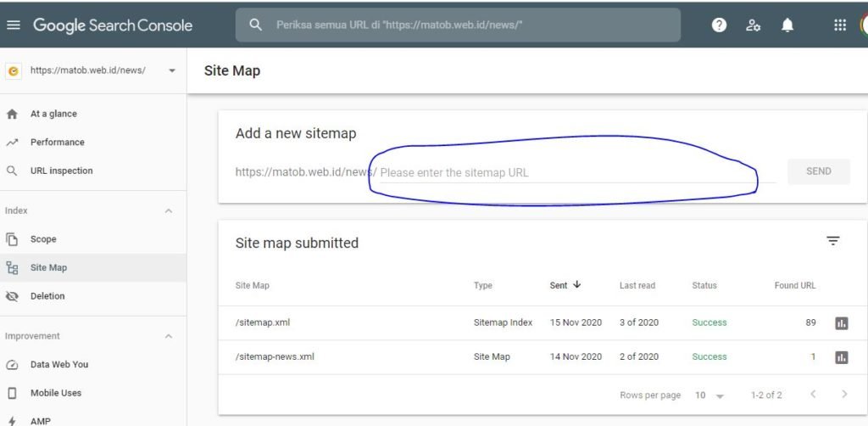Viewport: 868px width, 426px height.
Task: Click the 15 Nov 2020 sent date
Action: click(576, 322)
